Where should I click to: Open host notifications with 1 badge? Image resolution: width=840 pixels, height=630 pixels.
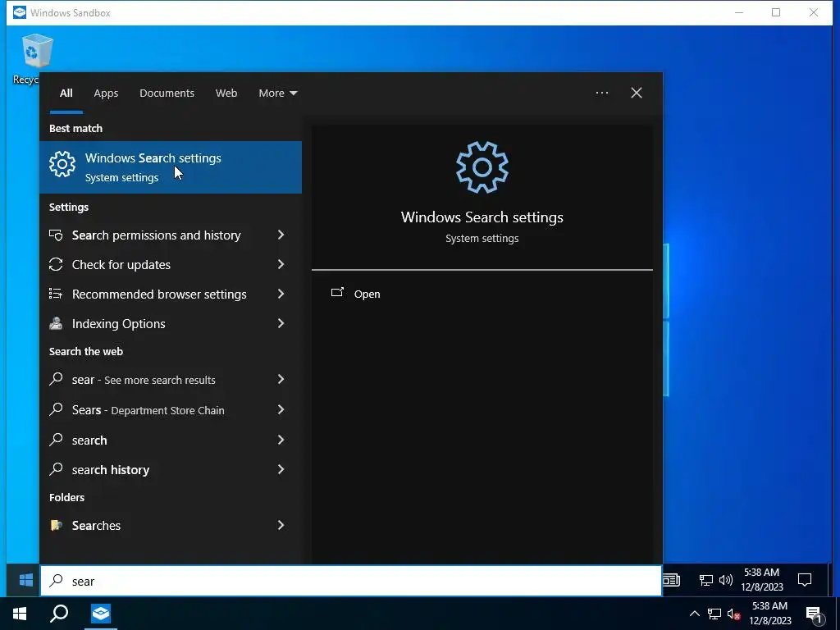click(x=814, y=614)
